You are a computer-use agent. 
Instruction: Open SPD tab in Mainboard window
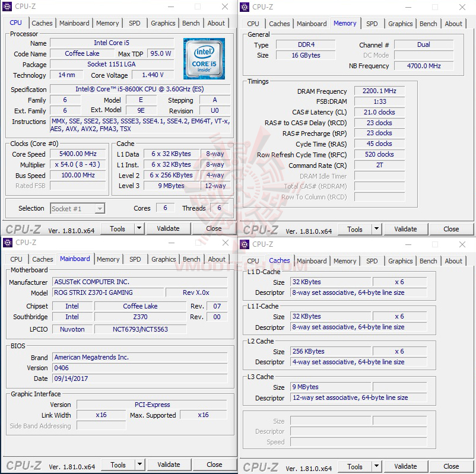tap(135, 259)
